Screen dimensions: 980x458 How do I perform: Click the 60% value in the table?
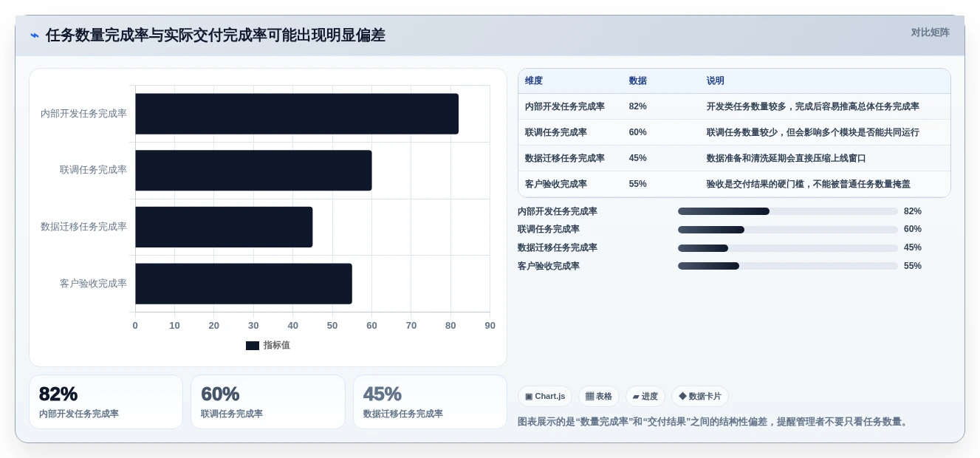(x=638, y=132)
